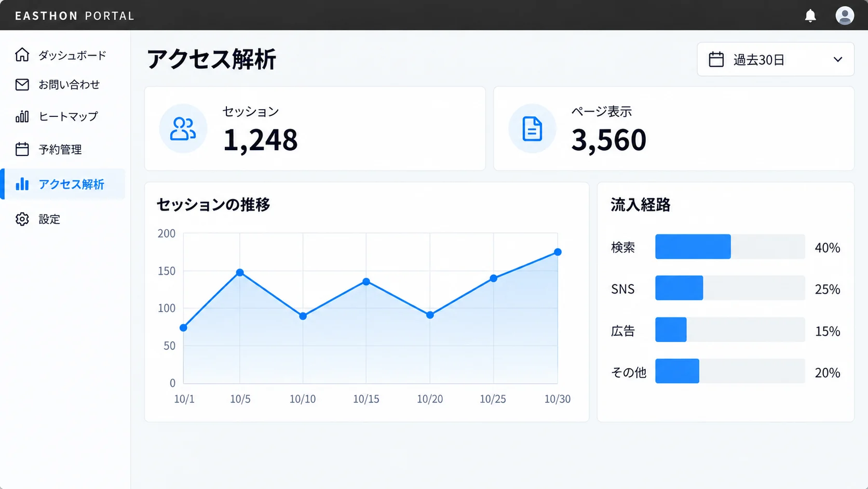868x489 pixels.
Task: Expand the 過去30日 dropdown chevron
Action: pyautogui.click(x=838, y=59)
